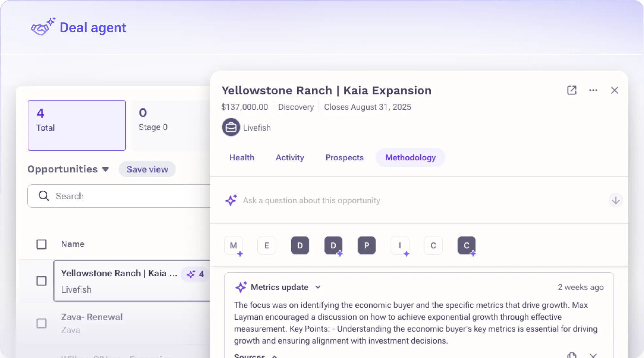
Task: Click the AI sparkle icon in the question bar
Action: coord(231,200)
